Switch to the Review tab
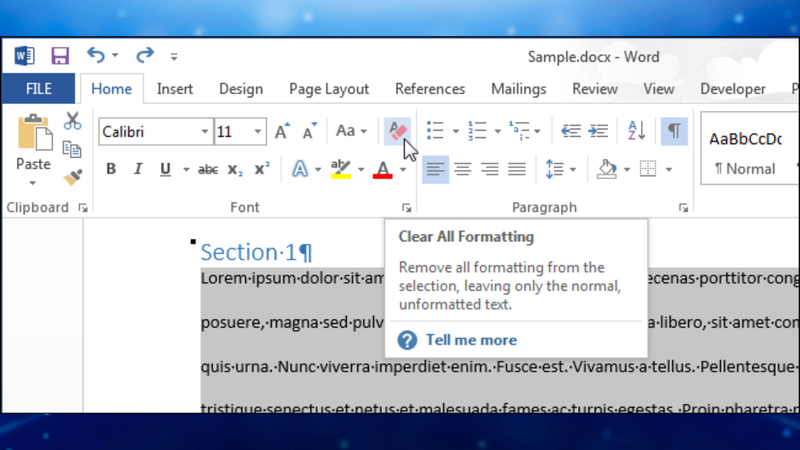Screen dimensions: 800x450 594,89
